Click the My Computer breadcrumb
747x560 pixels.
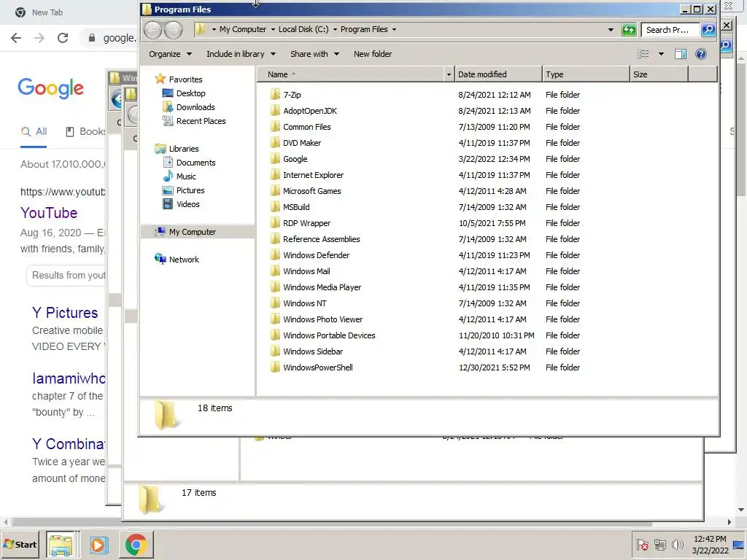[243, 29]
